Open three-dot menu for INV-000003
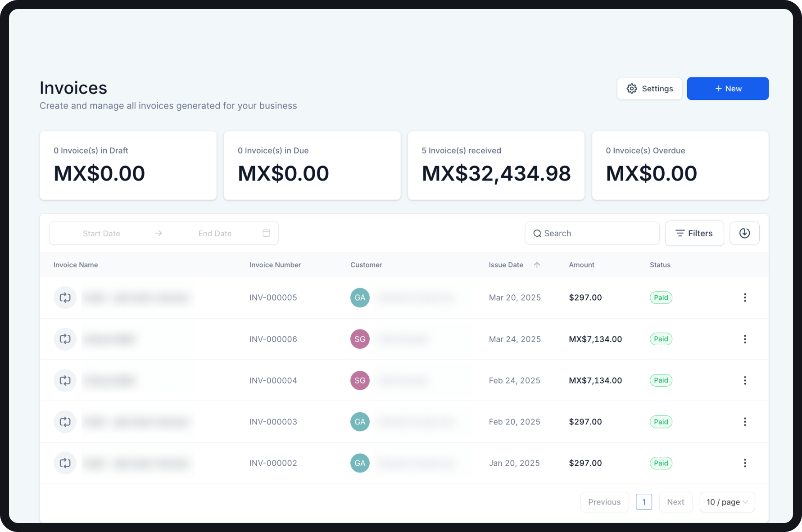 745,422
